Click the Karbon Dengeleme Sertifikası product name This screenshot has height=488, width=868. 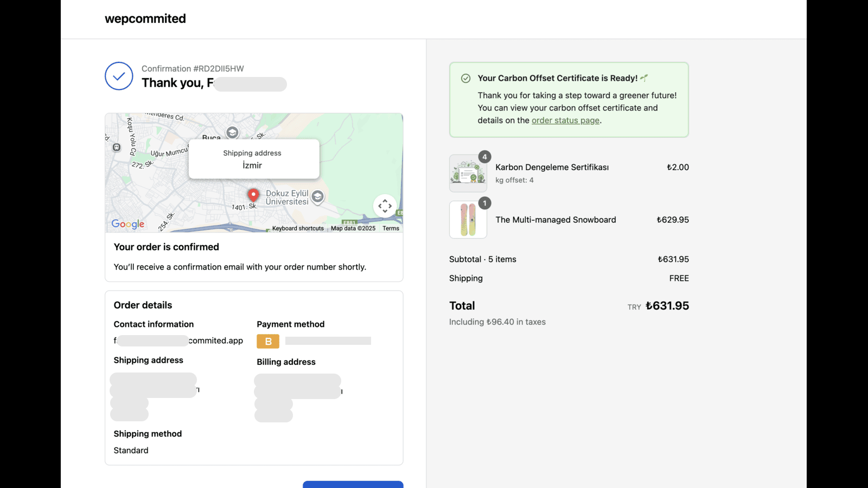(552, 167)
